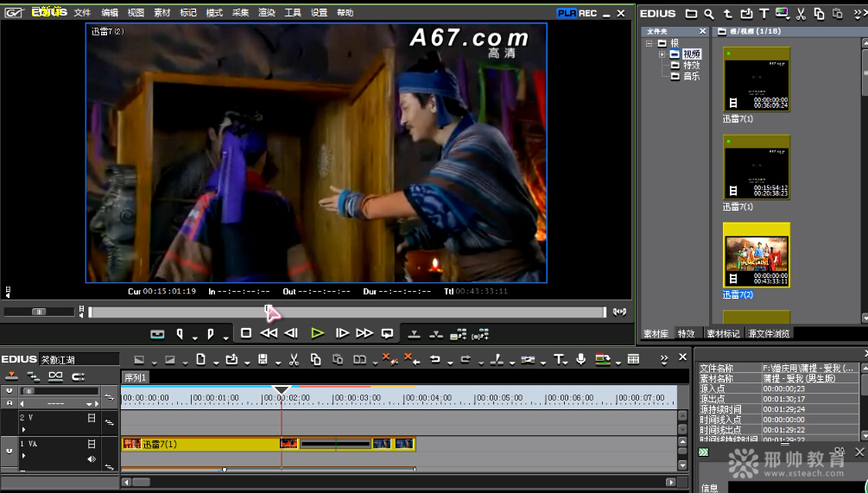Image resolution: width=868 pixels, height=493 pixels.
Task: Switch to the 特效 tab
Action: click(686, 333)
